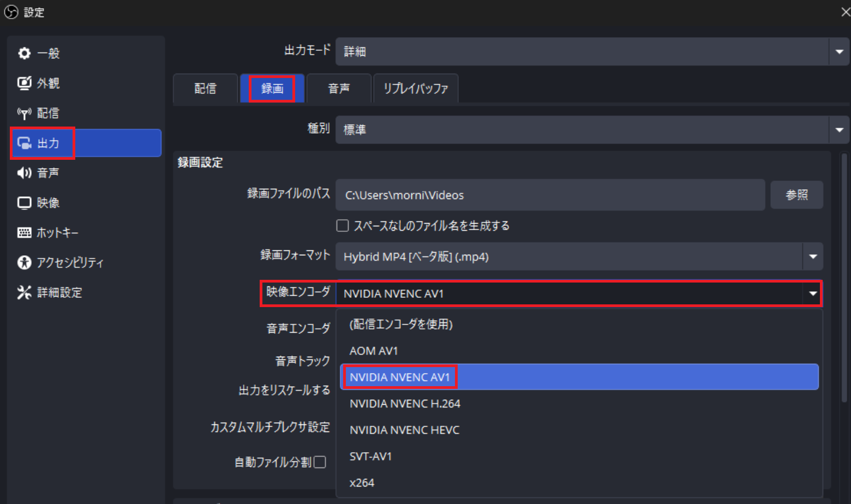Screen dimensions: 851x504
Task: Expand the recording format dropdown
Action: point(813,257)
